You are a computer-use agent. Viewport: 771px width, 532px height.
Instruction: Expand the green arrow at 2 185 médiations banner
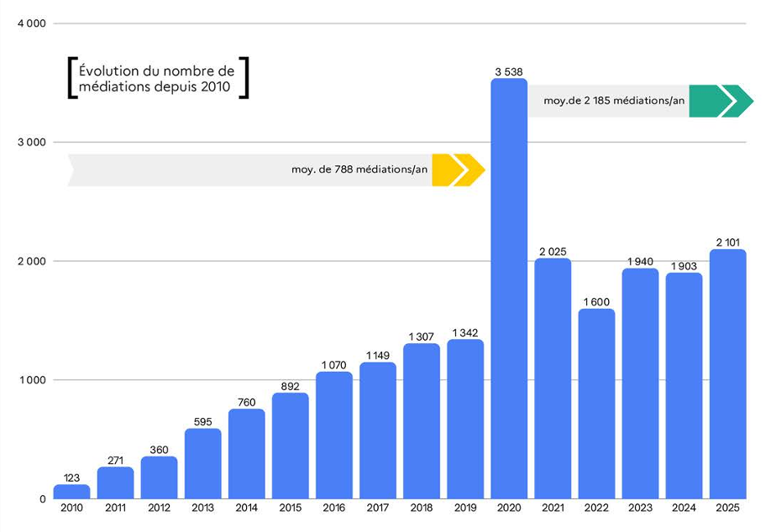(x=719, y=101)
